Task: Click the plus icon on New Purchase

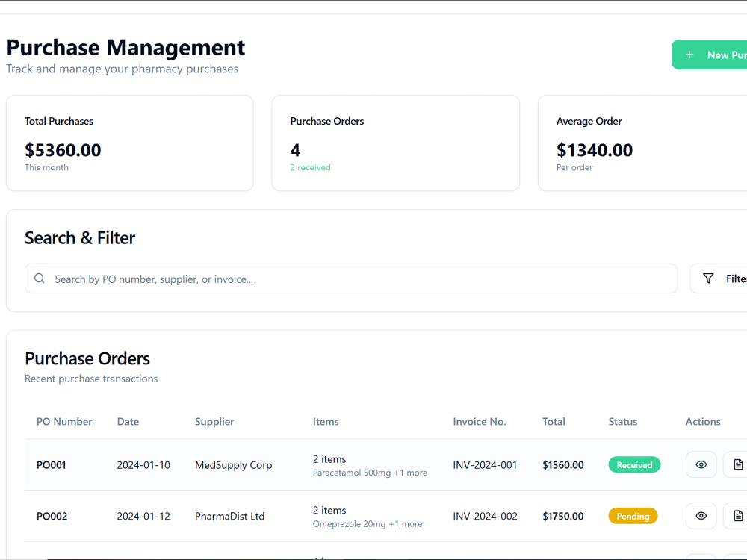Action: coord(689,55)
